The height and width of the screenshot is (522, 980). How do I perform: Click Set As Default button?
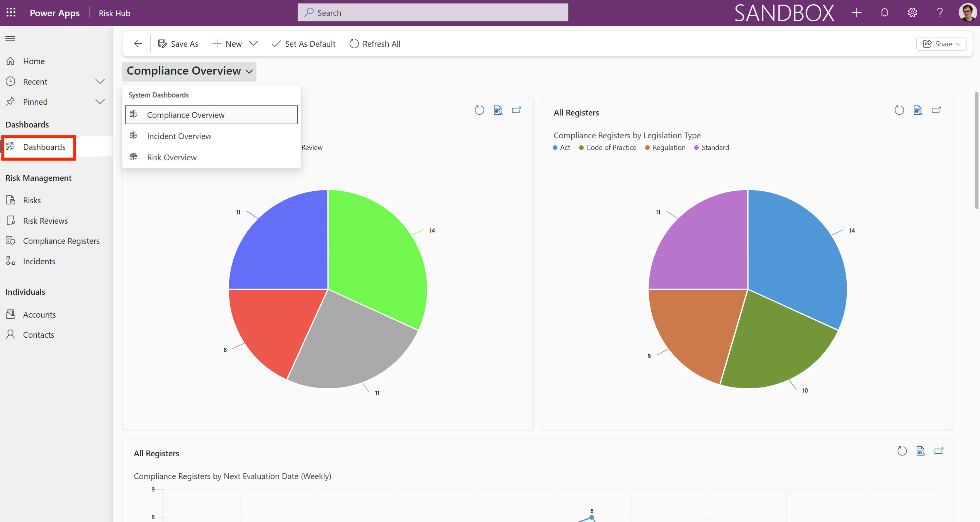tap(304, 44)
